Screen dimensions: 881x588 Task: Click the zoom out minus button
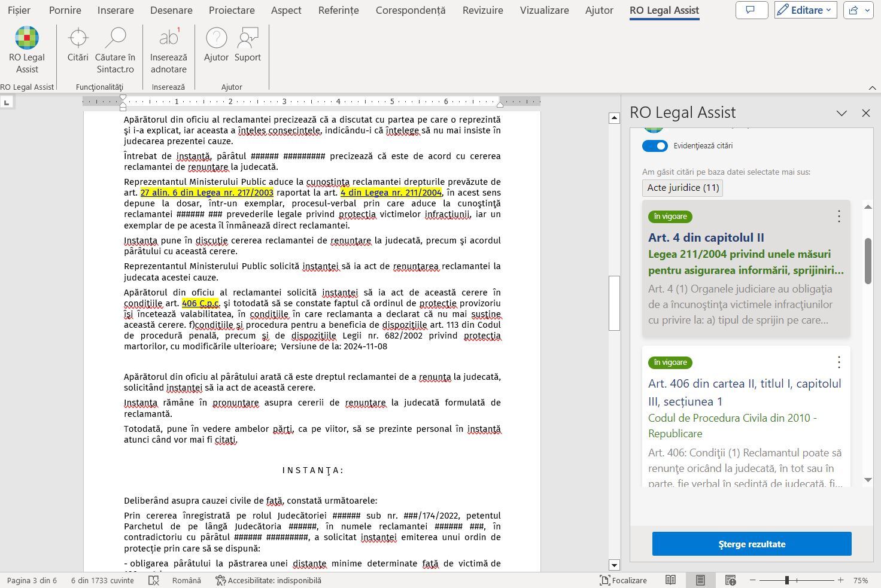(753, 580)
